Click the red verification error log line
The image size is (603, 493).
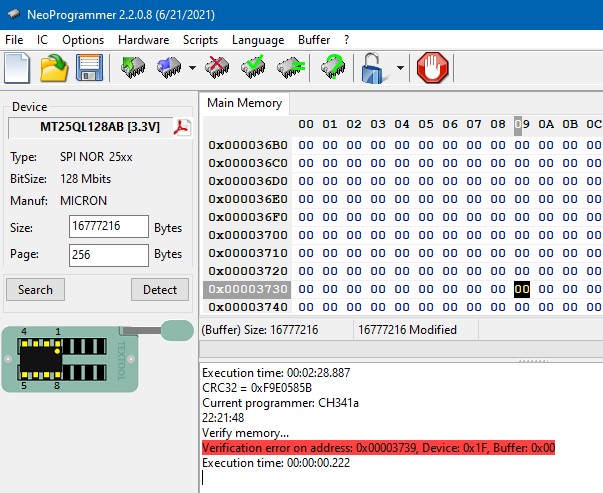(x=378, y=448)
